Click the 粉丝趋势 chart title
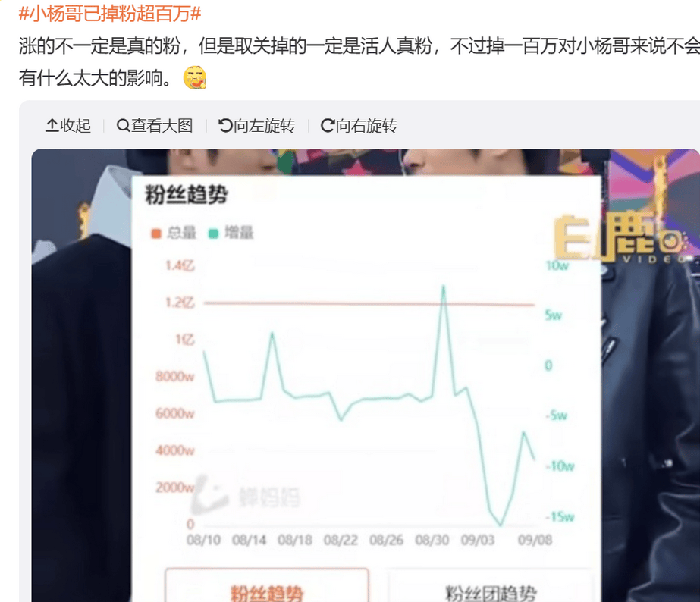Screen dimensions: 700x602 [187, 195]
